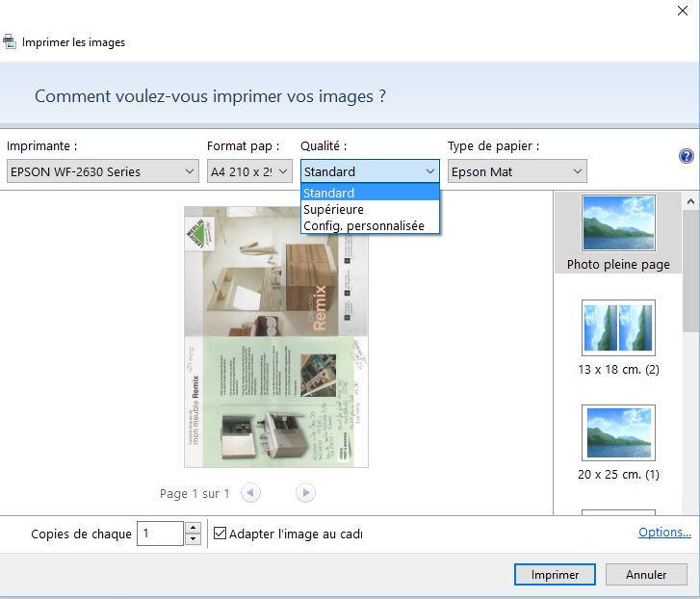Screen dimensions: 700x599
Task: Choose Config. personnalisée quality option
Action: click(x=370, y=226)
